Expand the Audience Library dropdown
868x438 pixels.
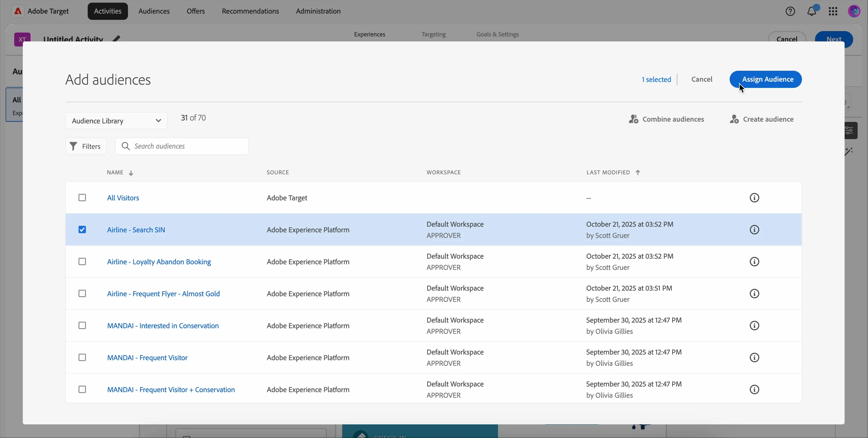pyautogui.click(x=117, y=120)
